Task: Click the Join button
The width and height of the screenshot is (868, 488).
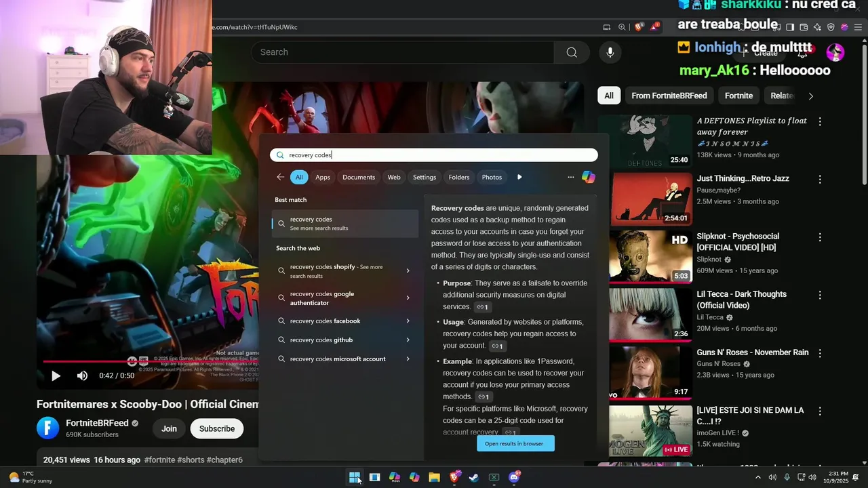Action: (x=169, y=428)
